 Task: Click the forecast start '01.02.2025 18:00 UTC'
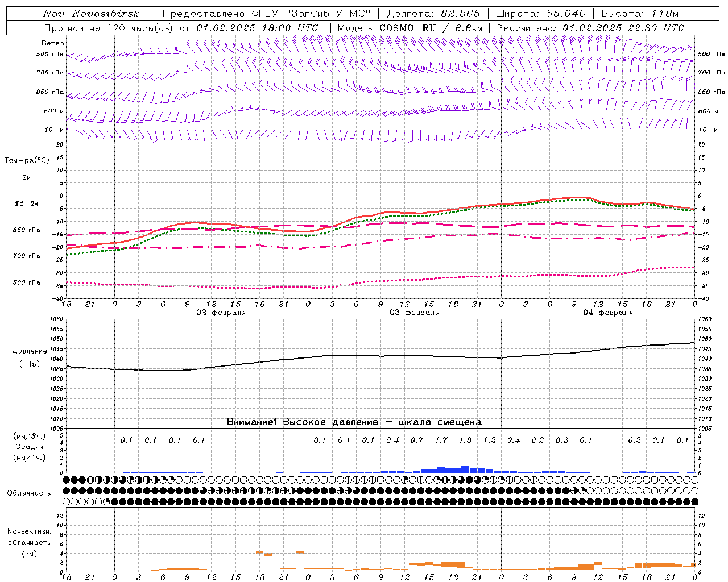tap(257, 28)
